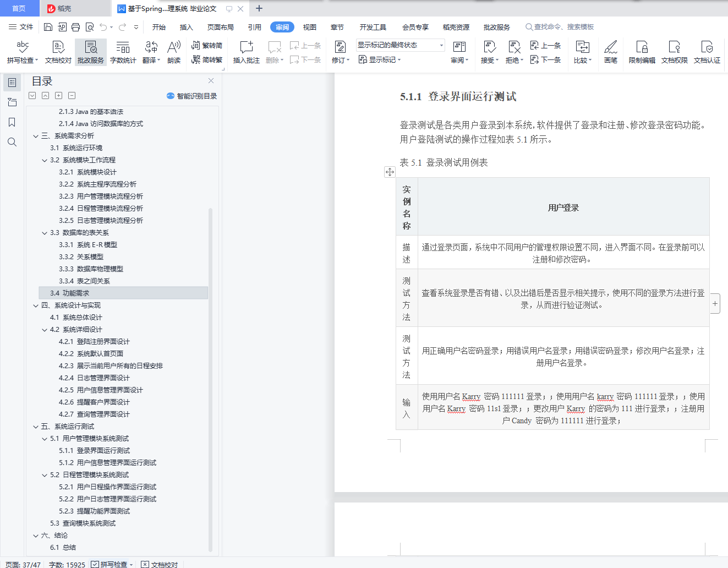Viewport: 728px width, 568px height.
Task: Close the 目录 outline panel
Action: 211,81
